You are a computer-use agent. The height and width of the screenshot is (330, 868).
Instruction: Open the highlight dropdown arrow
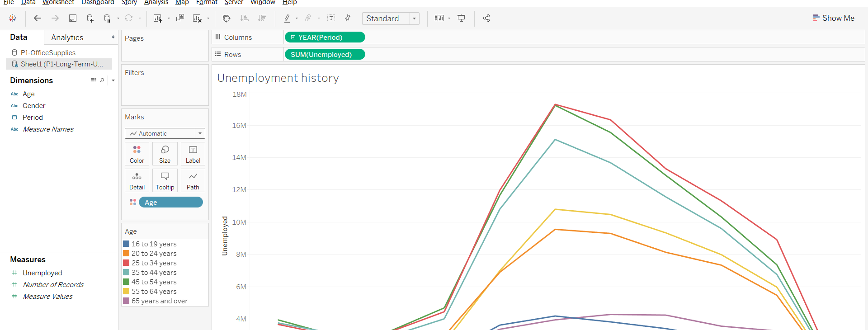pos(297,19)
